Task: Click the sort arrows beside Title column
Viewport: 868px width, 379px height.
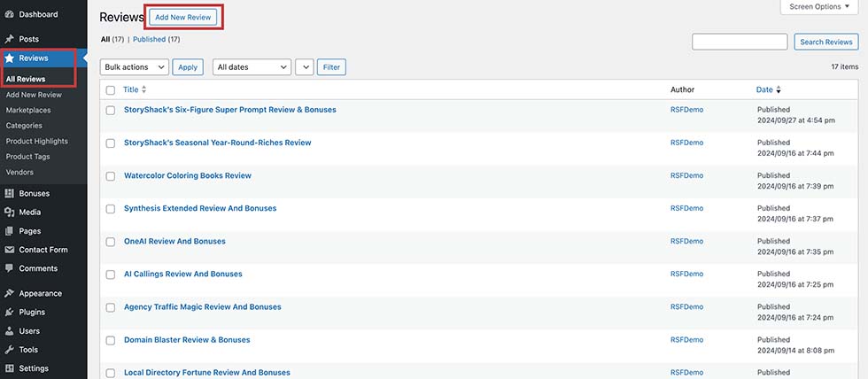Action: click(143, 89)
